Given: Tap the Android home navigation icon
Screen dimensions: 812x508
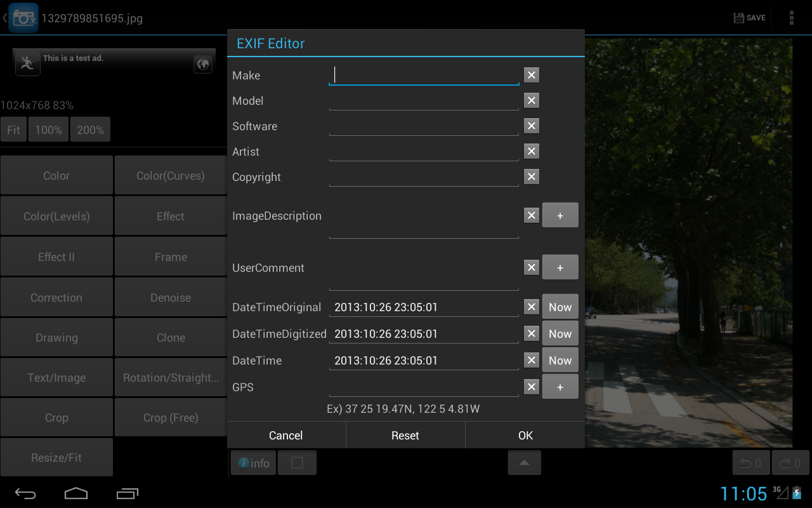Looking at the screenshot, I should pyautogui.click(x=76, y=493).
